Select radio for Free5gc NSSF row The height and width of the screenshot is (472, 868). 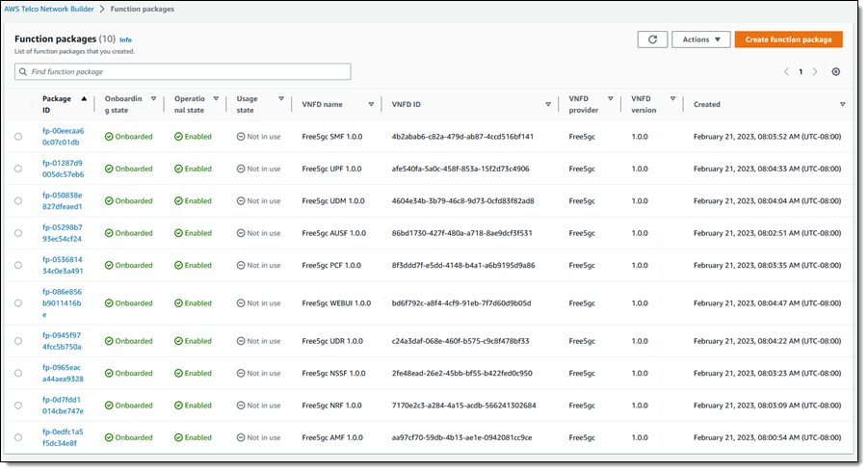18,373
